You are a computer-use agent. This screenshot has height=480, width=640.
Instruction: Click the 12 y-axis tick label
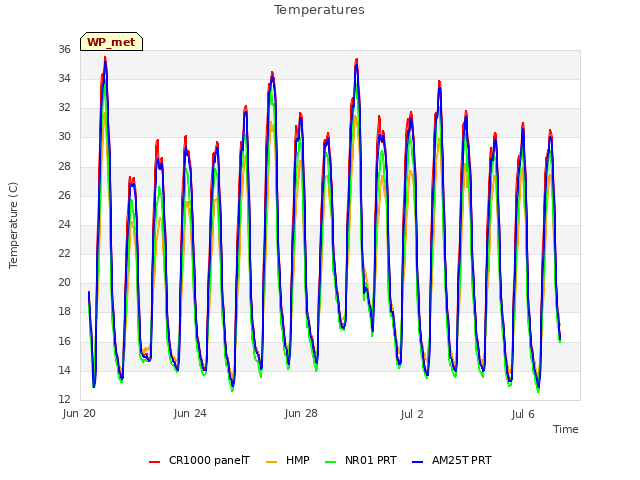(x=64, y=399)
